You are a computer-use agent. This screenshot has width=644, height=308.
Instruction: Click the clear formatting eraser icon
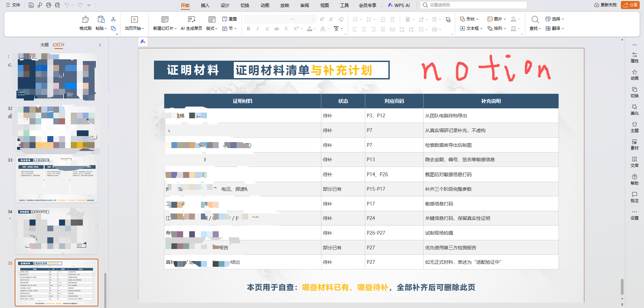[341, 19]
